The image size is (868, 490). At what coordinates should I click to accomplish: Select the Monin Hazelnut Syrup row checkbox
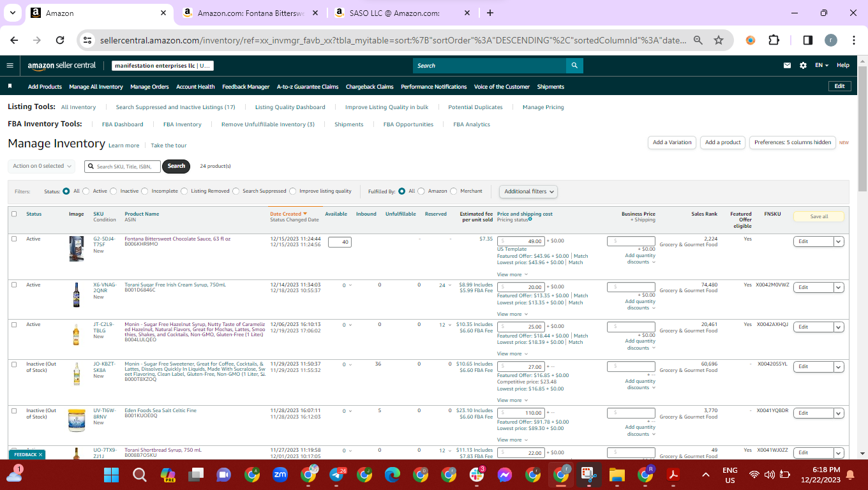click(x=14, y=324)
